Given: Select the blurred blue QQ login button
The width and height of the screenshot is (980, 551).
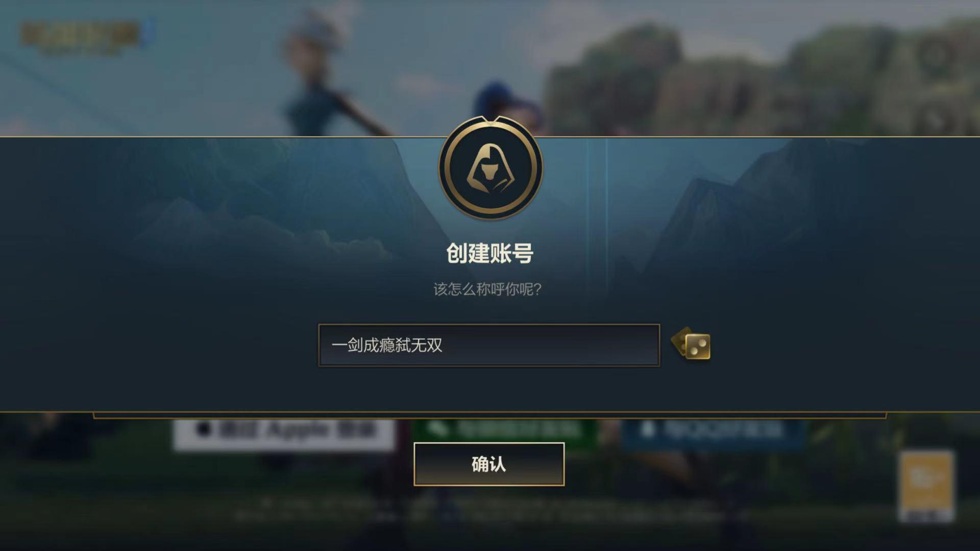Looking at the screenshot, I should click(714, 433).
